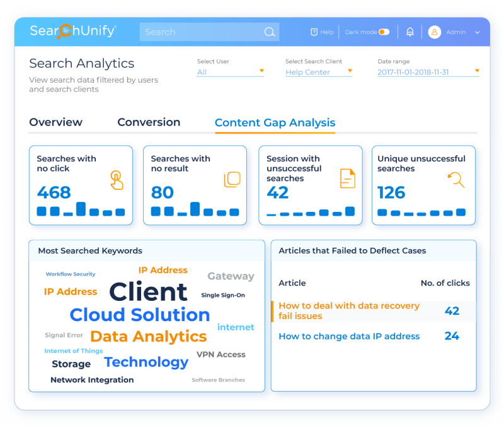This screenshot has width=504, height=427.
Task: Click keyword Network Integration
Action: coord(92,380)
